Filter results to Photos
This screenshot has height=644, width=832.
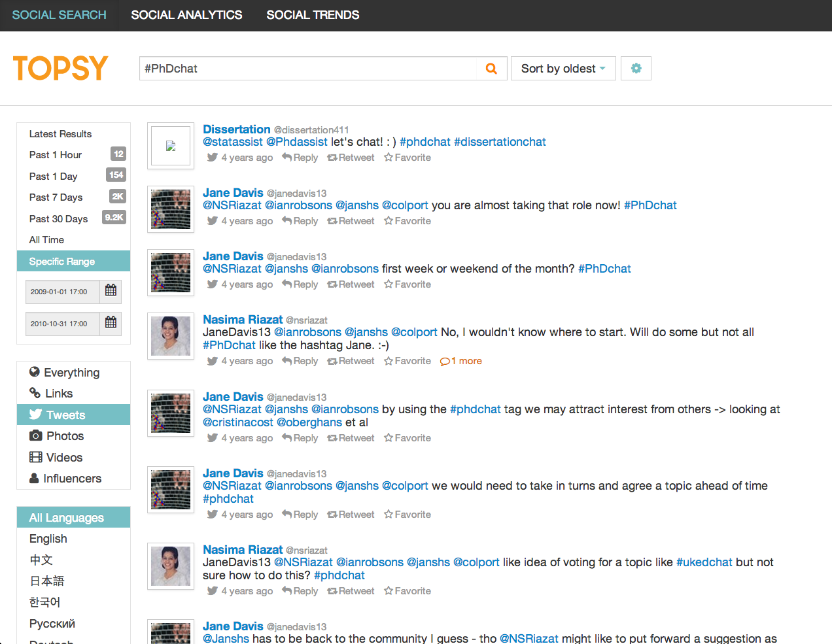click(73, 436)
